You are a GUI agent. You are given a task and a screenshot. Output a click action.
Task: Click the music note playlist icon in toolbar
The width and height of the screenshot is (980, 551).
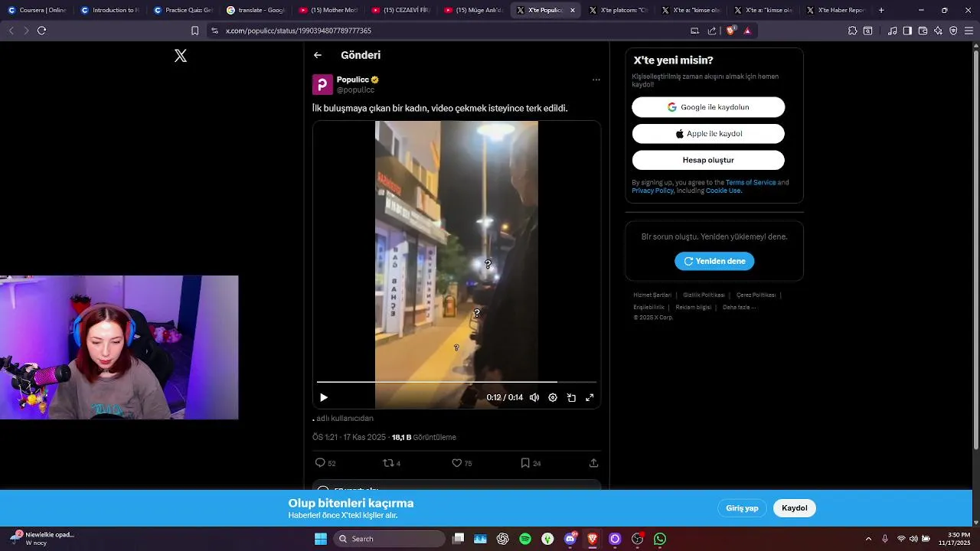893,31
